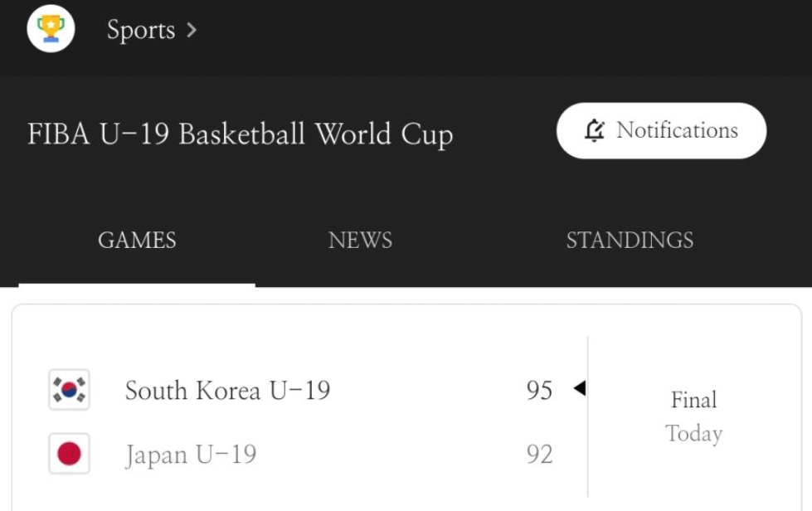Click the winner arrow beside 95
This screenshot has height=511, width=812.
pos(579,388)
